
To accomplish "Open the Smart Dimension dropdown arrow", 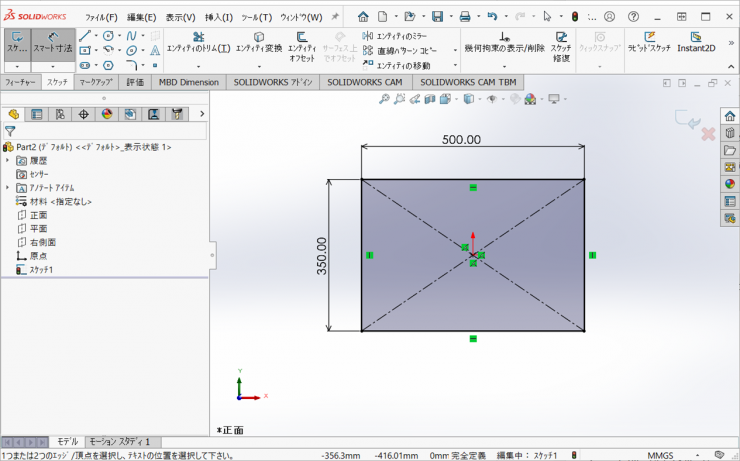I will [x=52, y=66].
